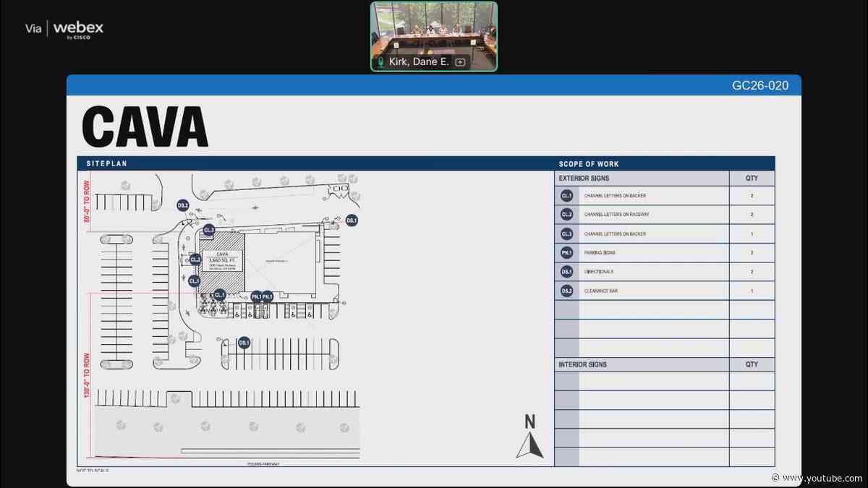Click the 'INTERIOR SIGNS' table heading
This screenshot has width=868, height=488.
click(583, 364)
